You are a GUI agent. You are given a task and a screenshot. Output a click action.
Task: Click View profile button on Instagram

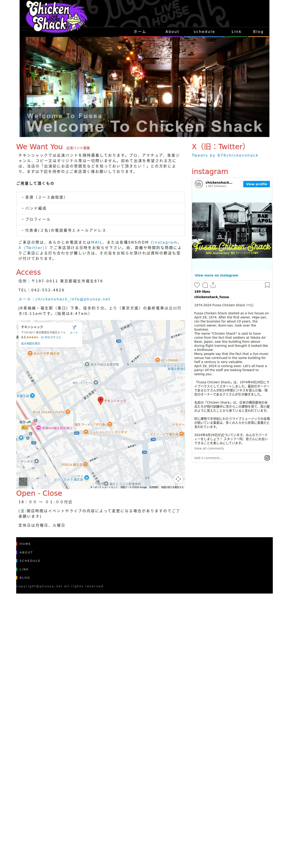tap(256, 184)
